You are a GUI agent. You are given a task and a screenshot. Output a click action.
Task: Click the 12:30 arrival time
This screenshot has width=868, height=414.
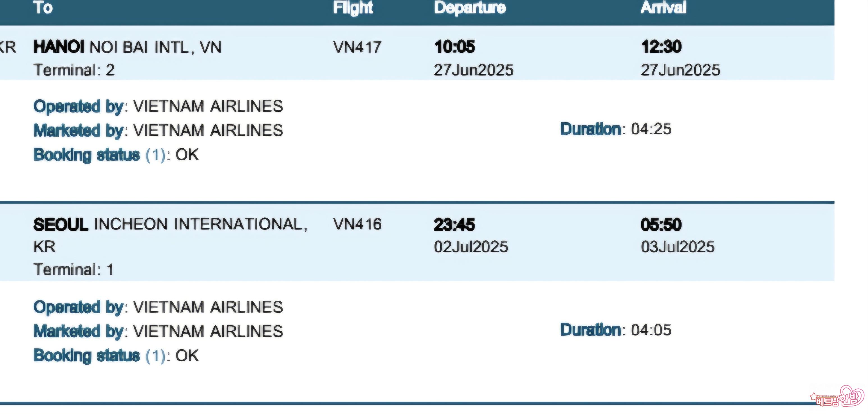(x=661, y=47)
